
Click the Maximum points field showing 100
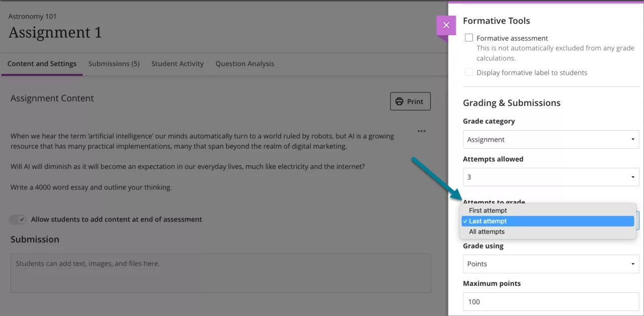[x=550, y=301]
